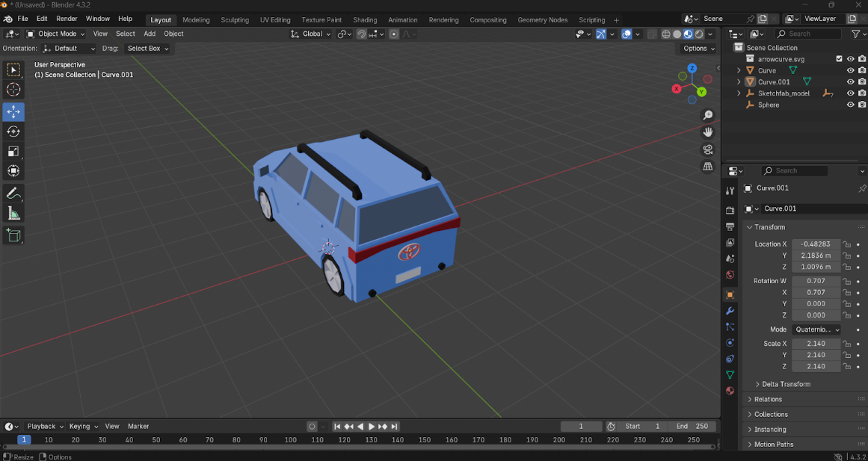Open the Render properties tab

pos(730,210)
